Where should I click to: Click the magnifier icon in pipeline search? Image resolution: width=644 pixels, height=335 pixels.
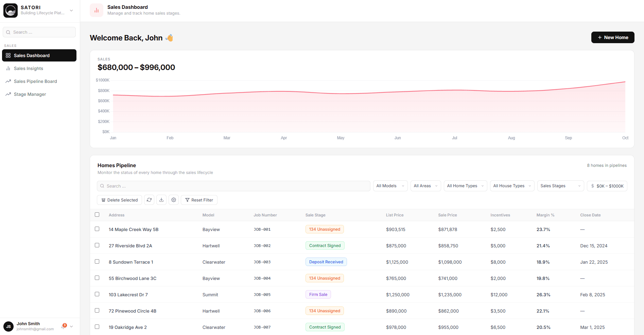[x=102, y=186]
